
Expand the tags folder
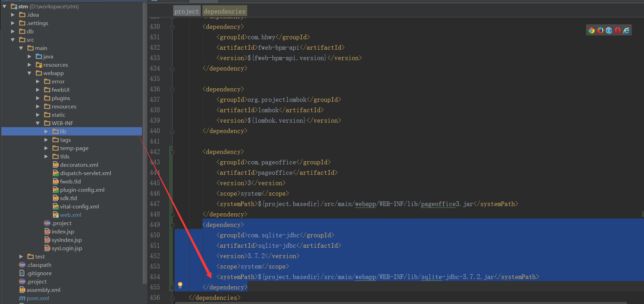[46, 140]
